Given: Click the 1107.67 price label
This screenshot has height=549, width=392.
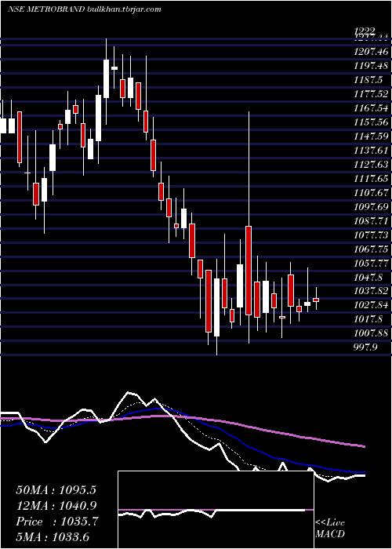Looking at the screenshot, I should click(x=372, y=192).
